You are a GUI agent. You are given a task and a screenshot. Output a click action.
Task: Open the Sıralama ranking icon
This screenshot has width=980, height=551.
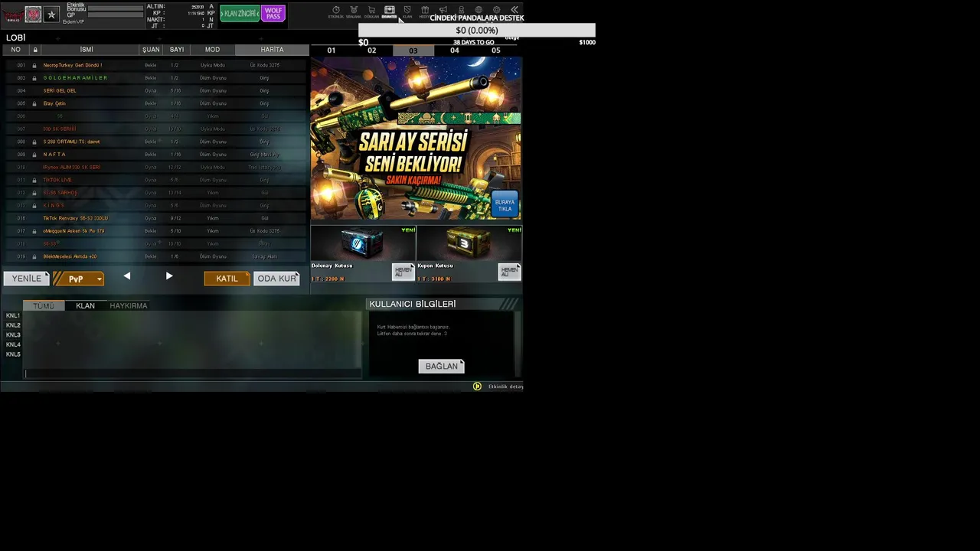tap(354, 11)
